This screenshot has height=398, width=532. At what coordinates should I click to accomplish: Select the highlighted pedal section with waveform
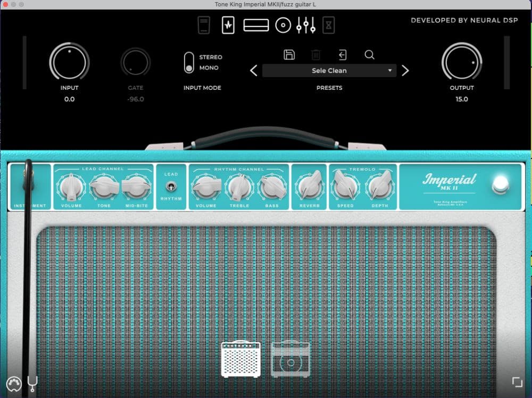pyautogui.click(x=228, y=25)
